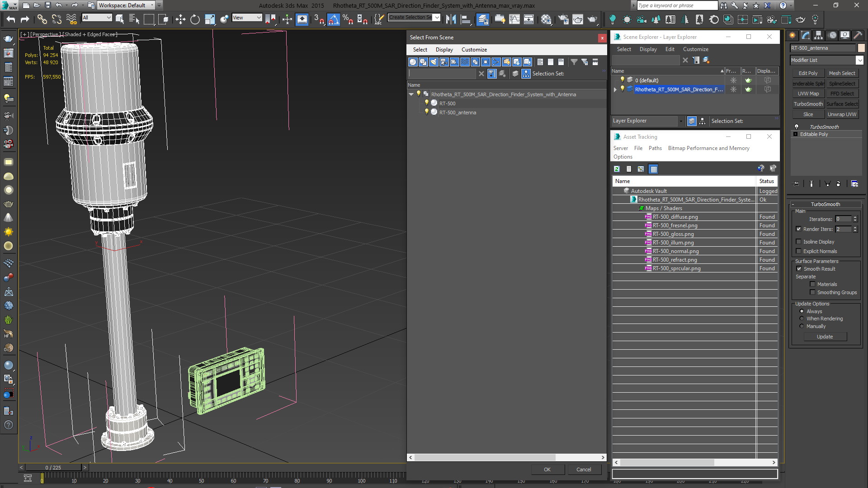Open Render Setup teapot icon
Image resolution: width=868 pixels, height=488 pixels.
click(x=563, y=19)
